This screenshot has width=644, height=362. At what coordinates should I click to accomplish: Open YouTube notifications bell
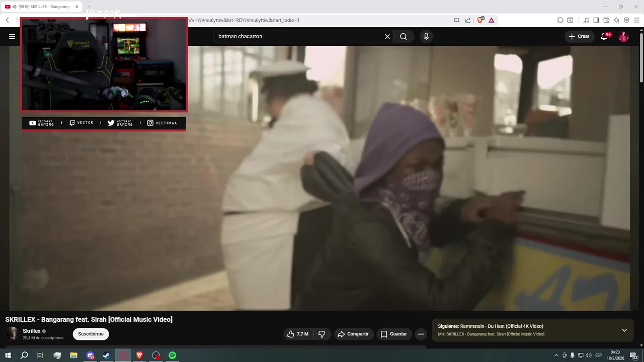[x=605, y=36]
